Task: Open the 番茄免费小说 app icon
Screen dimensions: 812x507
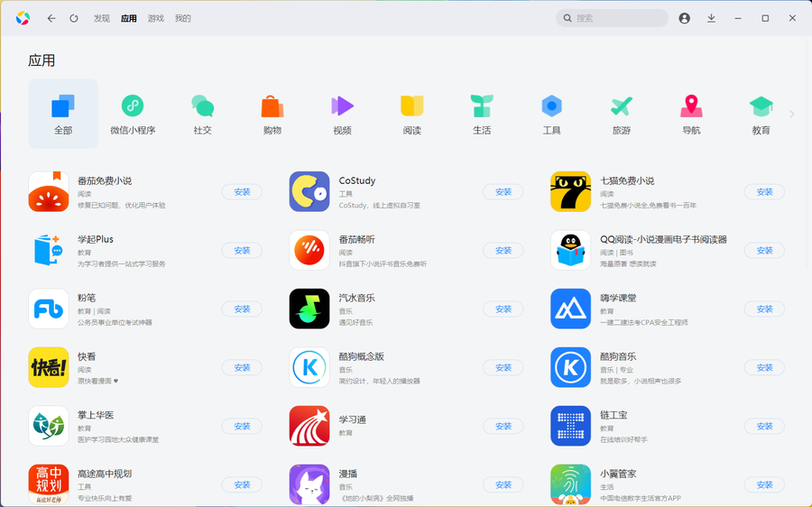Action: [x=49, y=191]
